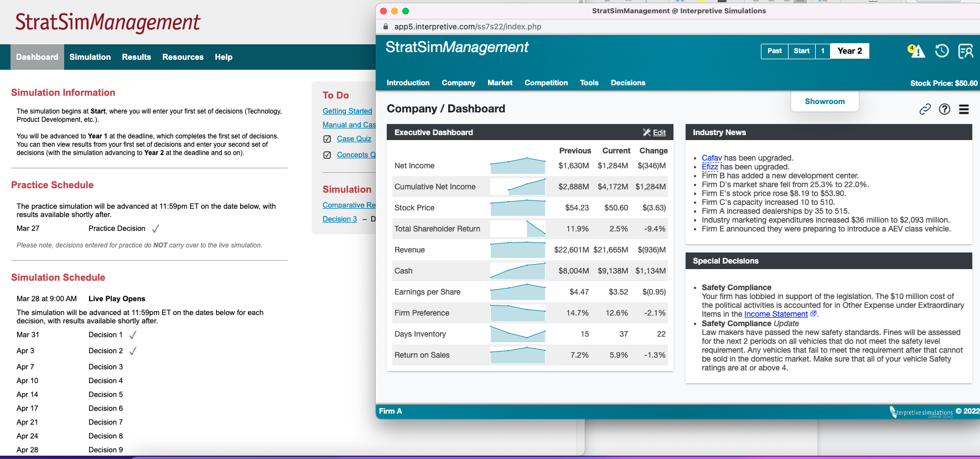Click the checkmark beside Practice Decision
The height and width of the screenshot is (459, 980).
tap(155, 229)
